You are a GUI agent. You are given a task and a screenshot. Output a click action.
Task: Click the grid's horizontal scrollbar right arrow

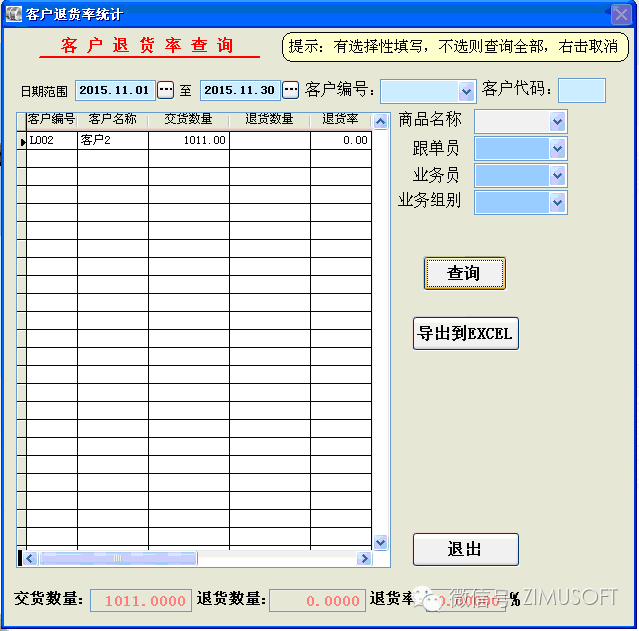tap(365, 558)
